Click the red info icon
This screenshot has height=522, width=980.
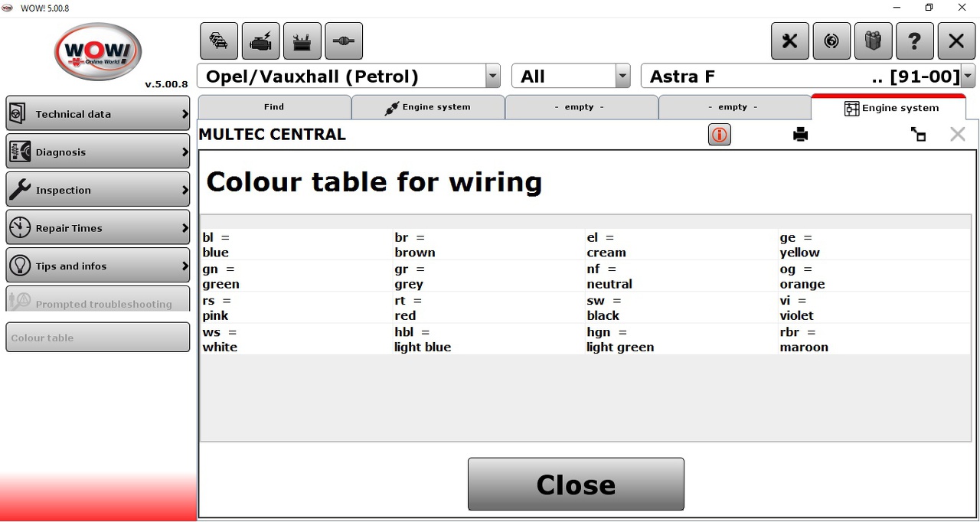(x=720, y=135)
